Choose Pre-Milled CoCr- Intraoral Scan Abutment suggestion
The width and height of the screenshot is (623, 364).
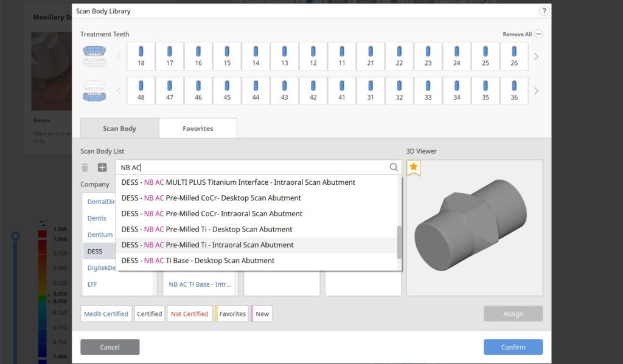click(x=257, y=213)
